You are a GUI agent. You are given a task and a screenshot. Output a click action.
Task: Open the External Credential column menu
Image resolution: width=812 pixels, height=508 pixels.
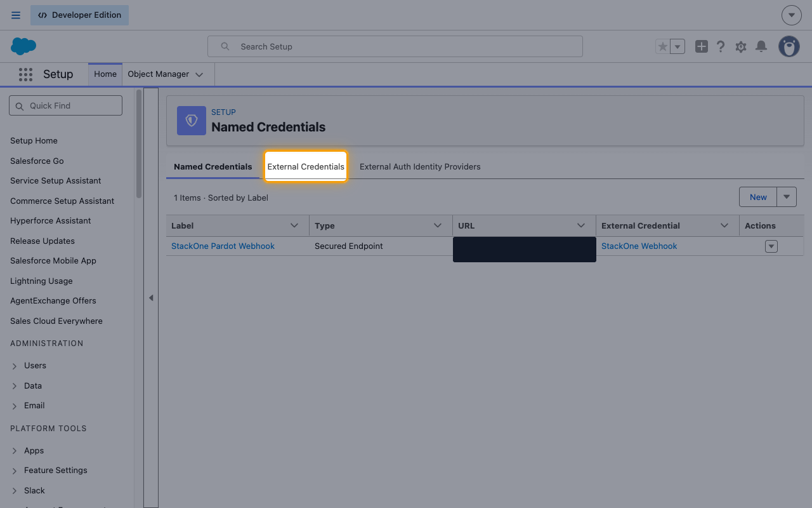724,225
